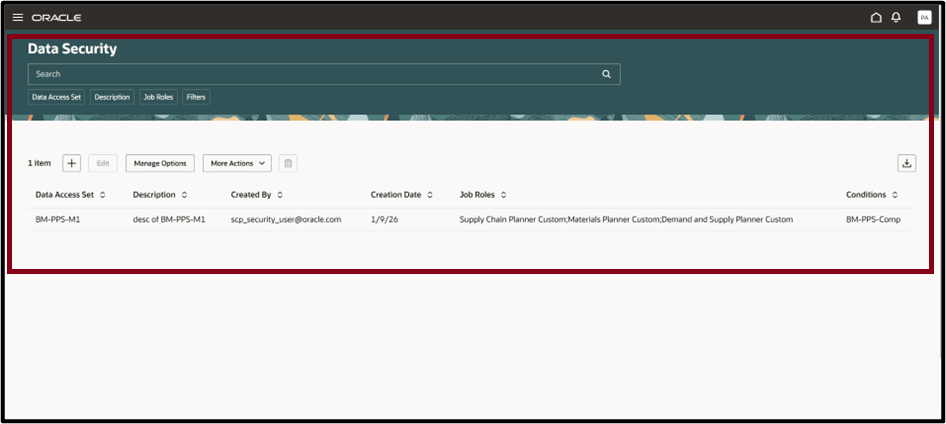Select the Description filter chip
Screen dimensions: 946x424
point(112,97)
